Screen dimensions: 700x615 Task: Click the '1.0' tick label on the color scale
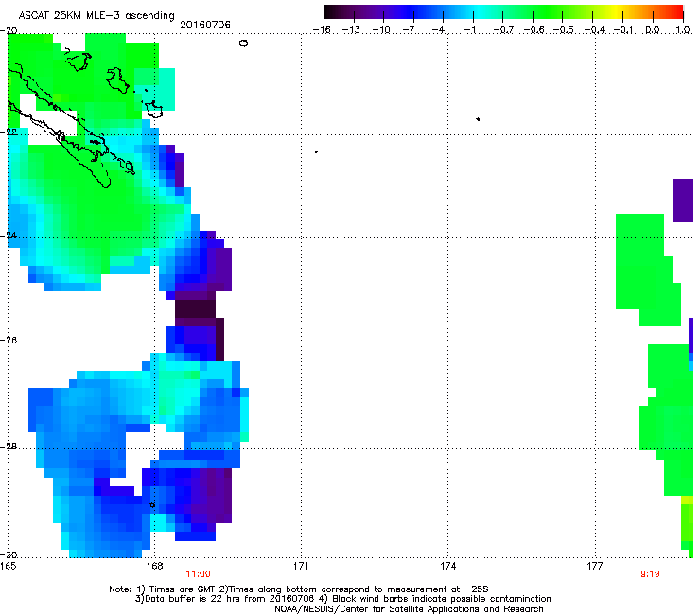click(x=683, y=30)
